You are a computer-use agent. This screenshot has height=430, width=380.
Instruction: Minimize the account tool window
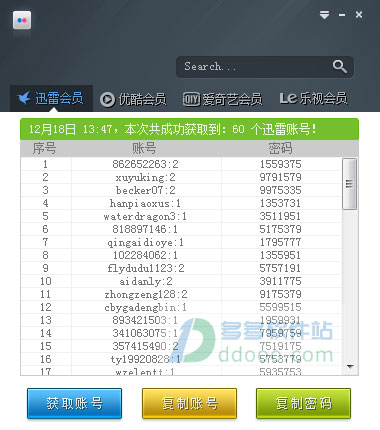pyautogui.click(x=342, y=15)
